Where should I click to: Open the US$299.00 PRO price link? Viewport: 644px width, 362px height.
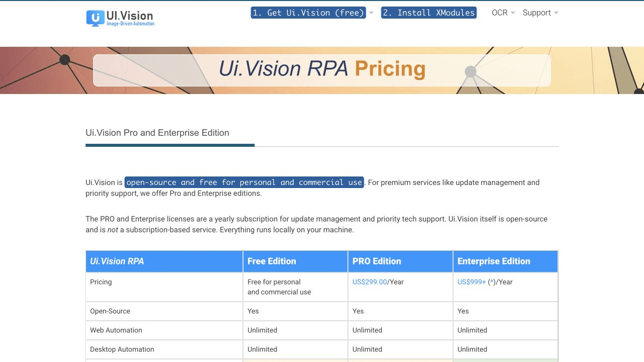point(369,282)
